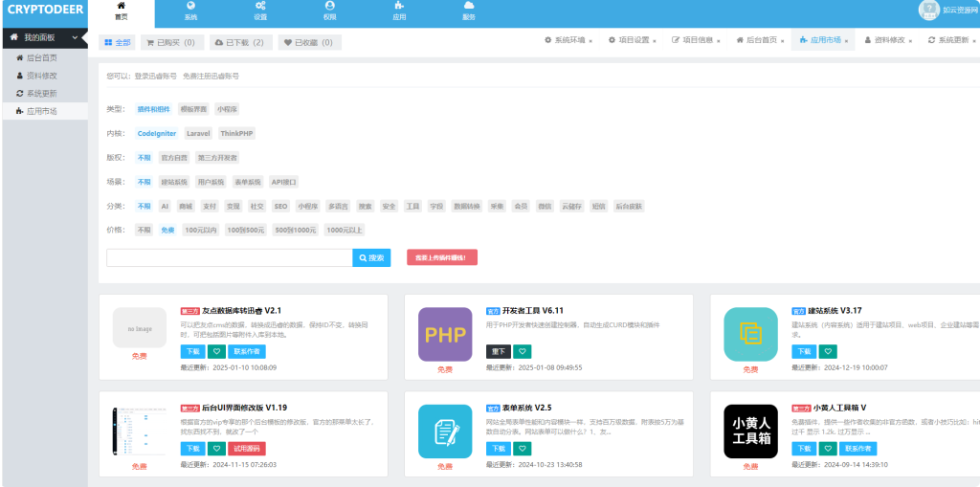Image resolution: width=980 pixels, height=487 pixels.
Task: Click the PHP icon of 开发者工具
Action: (x=445, y=334)
